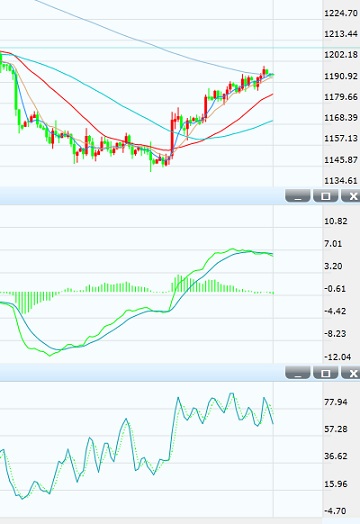Screen dimensions: 360x524
Task: Click the tallest positive MACD histogram bar
Action: [178, 283]
